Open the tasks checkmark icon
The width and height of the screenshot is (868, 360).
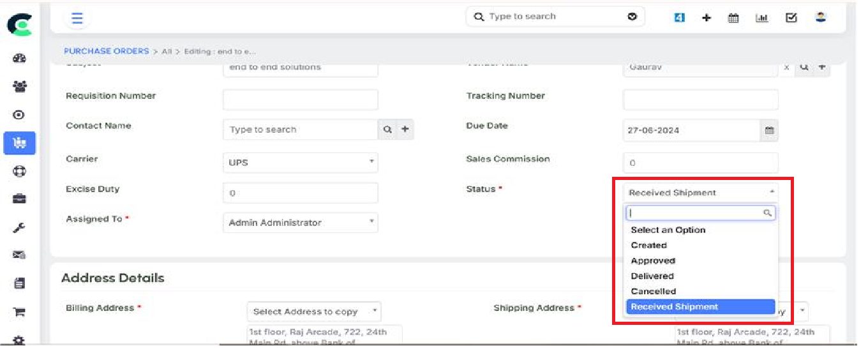(791, 19)
